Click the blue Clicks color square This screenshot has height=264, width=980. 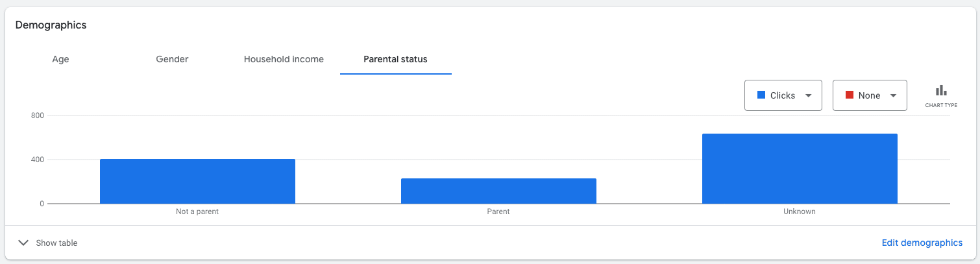pos(761,95)
